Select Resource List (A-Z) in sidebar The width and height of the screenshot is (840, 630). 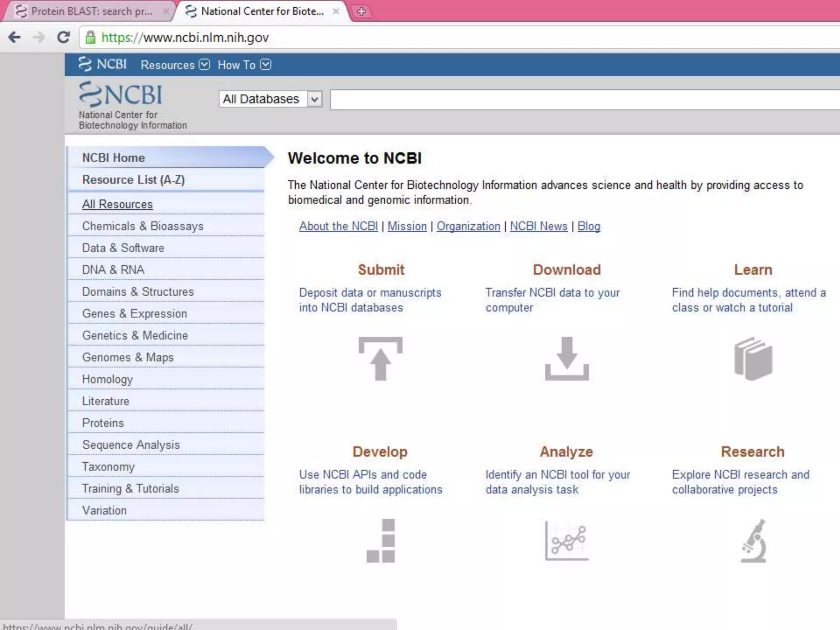pyautogui.click(x=133, y=180)
